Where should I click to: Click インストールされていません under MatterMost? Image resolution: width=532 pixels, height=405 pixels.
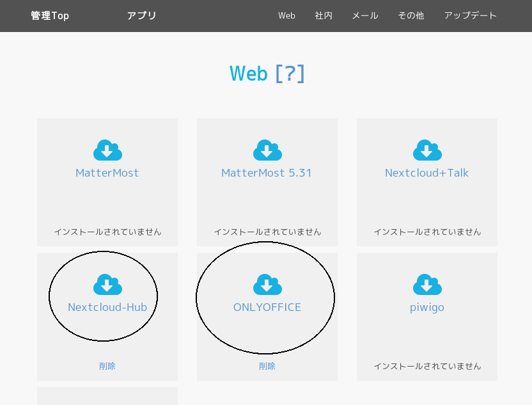(107, 232)
